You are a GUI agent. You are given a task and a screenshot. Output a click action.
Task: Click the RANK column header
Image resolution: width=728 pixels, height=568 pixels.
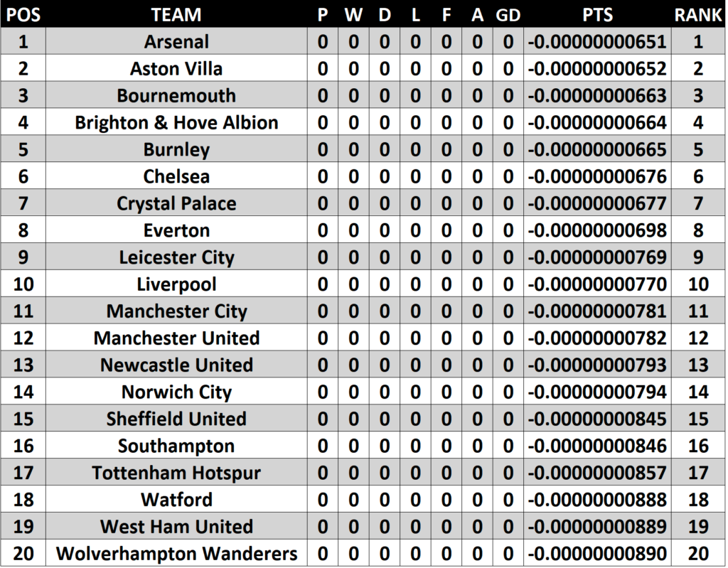[698, 14]
